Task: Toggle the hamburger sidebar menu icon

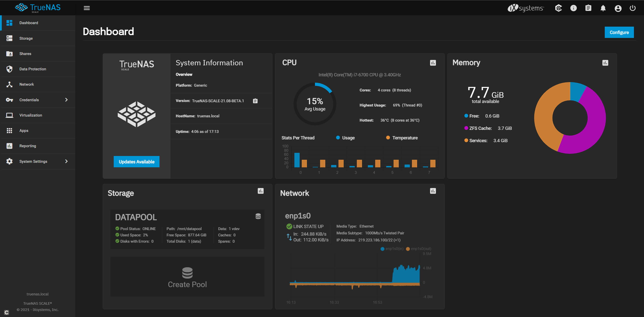Action: (x=87, y=8)
